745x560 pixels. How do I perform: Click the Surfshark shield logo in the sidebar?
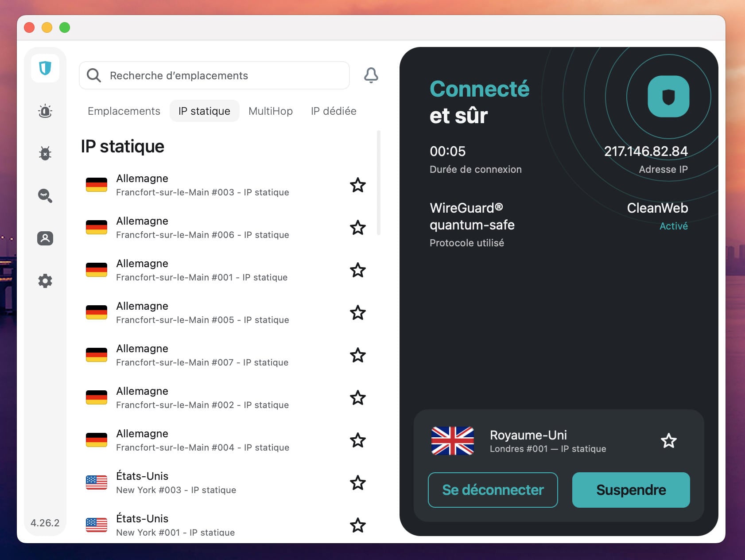[x=45, y=68]
